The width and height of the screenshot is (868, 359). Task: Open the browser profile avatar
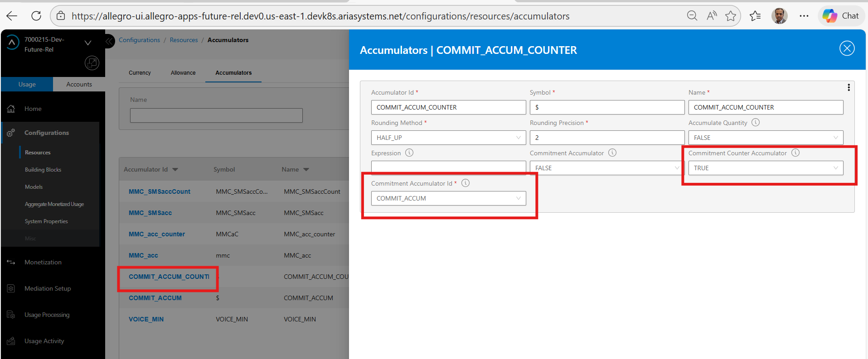[x=780, y=16]
